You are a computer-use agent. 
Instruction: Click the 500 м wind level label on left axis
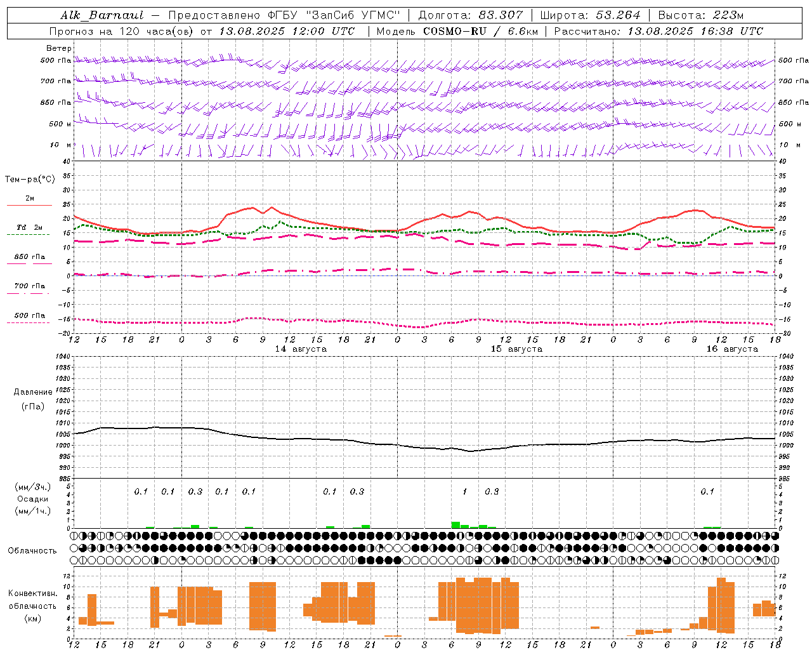point(60,124)
